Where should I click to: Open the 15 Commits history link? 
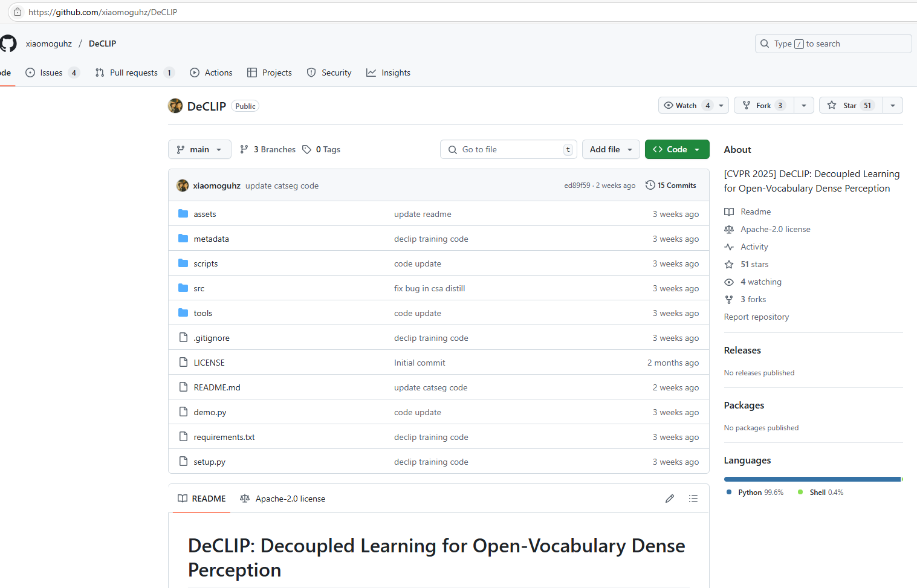[671, 186]
